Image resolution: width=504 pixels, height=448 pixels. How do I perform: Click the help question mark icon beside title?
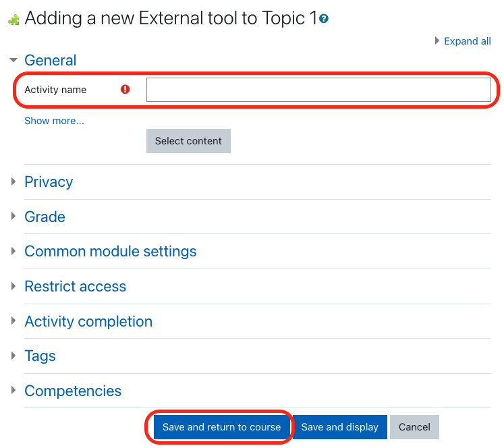tap(325, 19)
